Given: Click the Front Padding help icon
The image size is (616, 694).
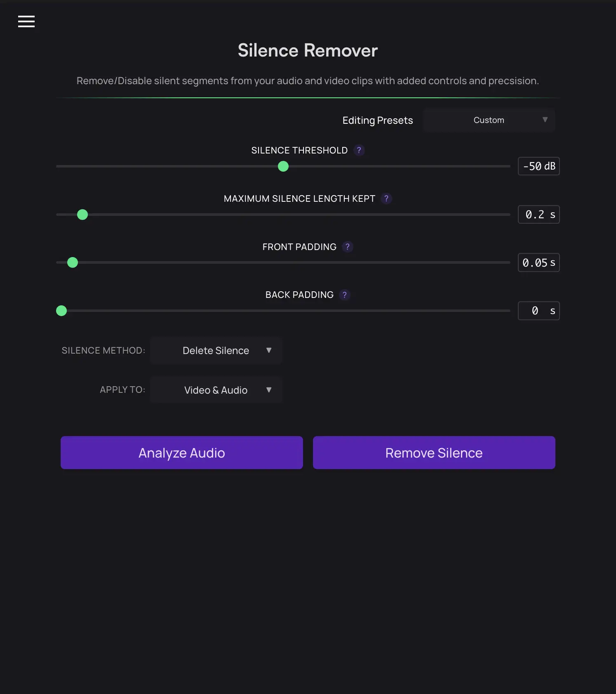Looking at the screenshot, I should [x=348, y=247].
